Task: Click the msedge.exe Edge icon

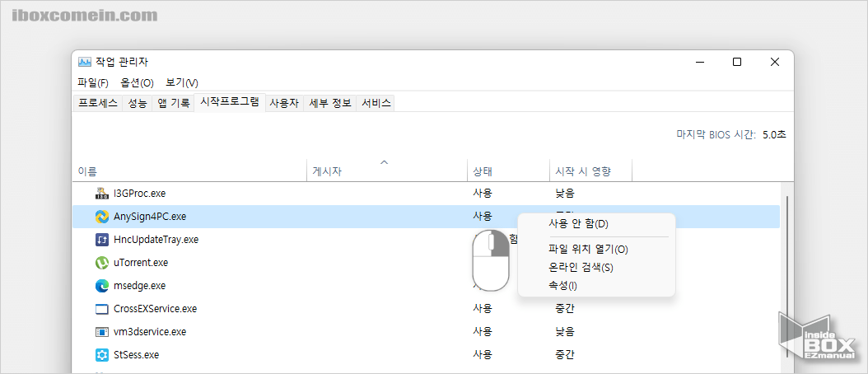Action: tap(102, 286)
